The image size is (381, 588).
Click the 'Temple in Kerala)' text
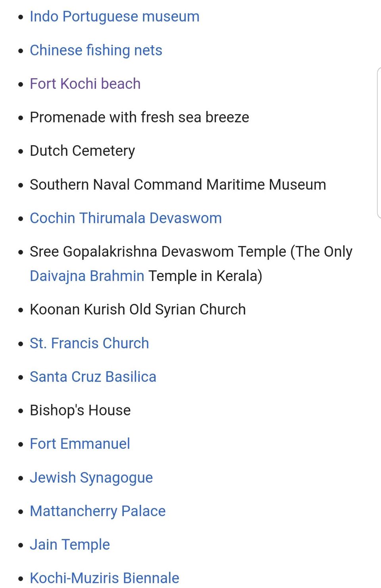click(205, 276)
